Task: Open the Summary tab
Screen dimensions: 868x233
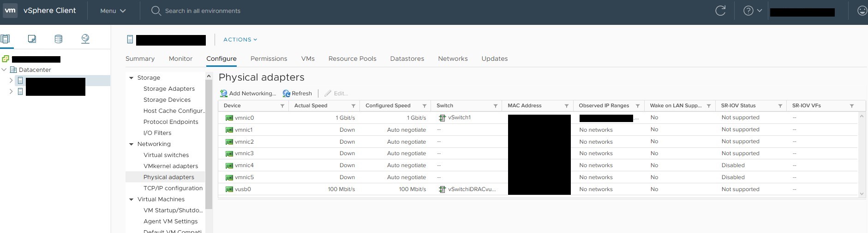Action: tap(140, 58)
